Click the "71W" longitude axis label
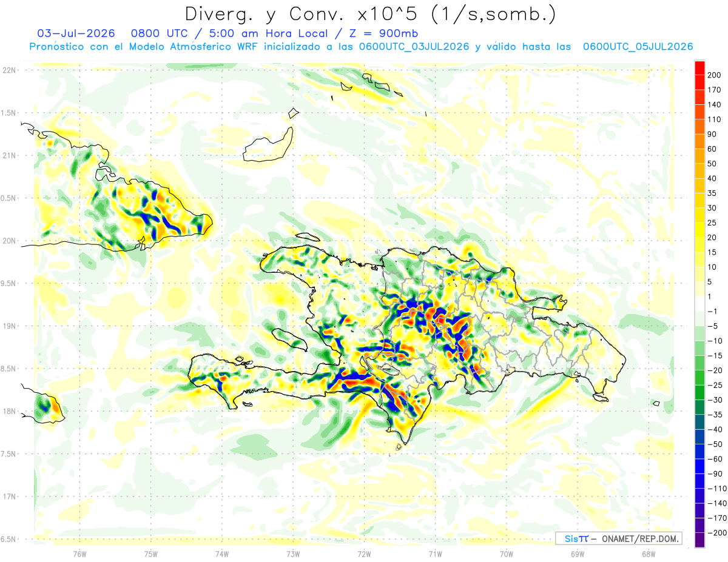This screenshot has width=728, height=562. (x=435, y=554)
